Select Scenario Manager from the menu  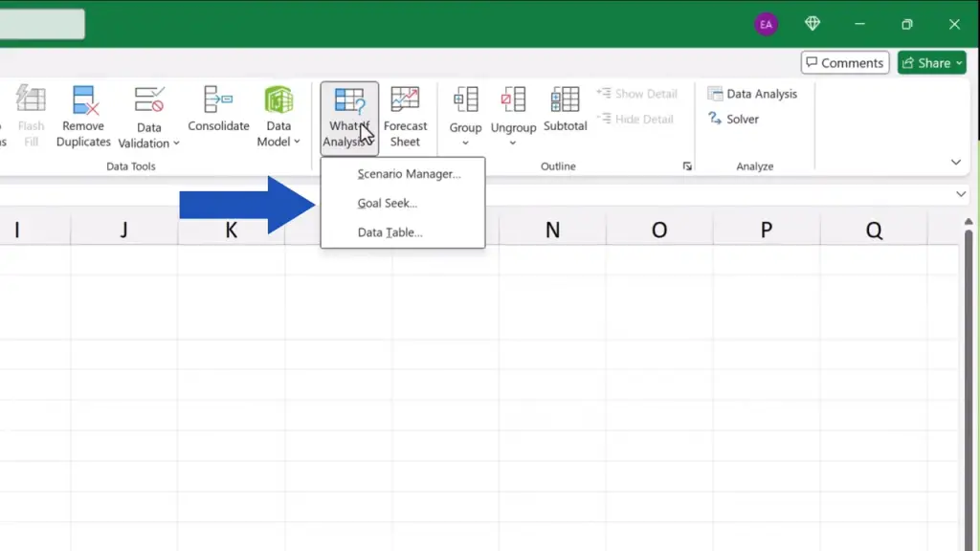tap(409, 174)
